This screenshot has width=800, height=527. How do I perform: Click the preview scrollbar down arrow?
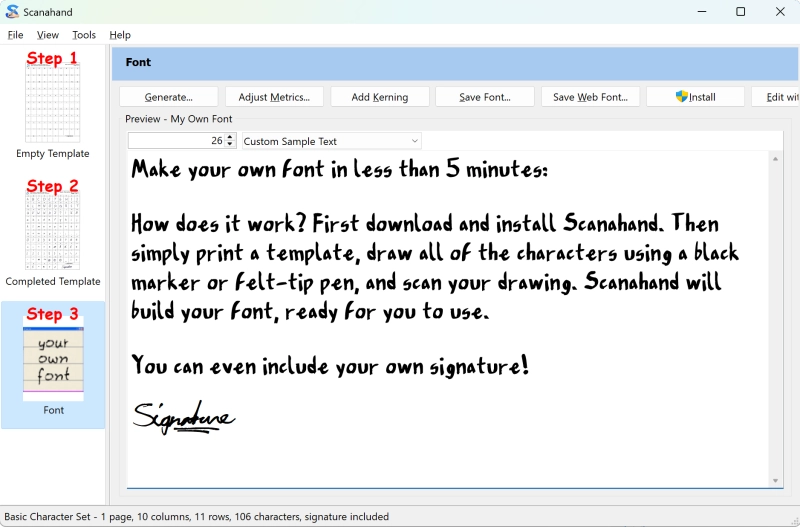(775, 481)
